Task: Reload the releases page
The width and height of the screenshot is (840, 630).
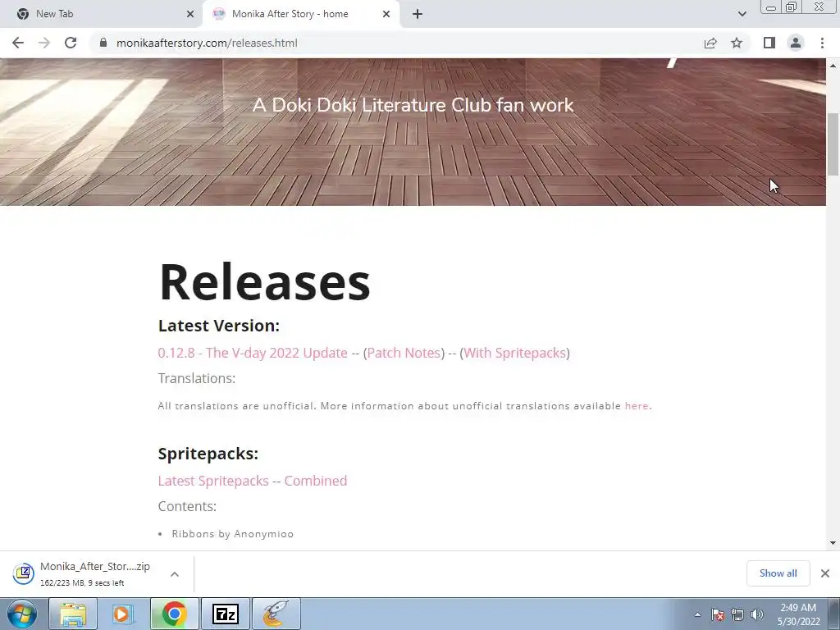Action: [71, 43]
